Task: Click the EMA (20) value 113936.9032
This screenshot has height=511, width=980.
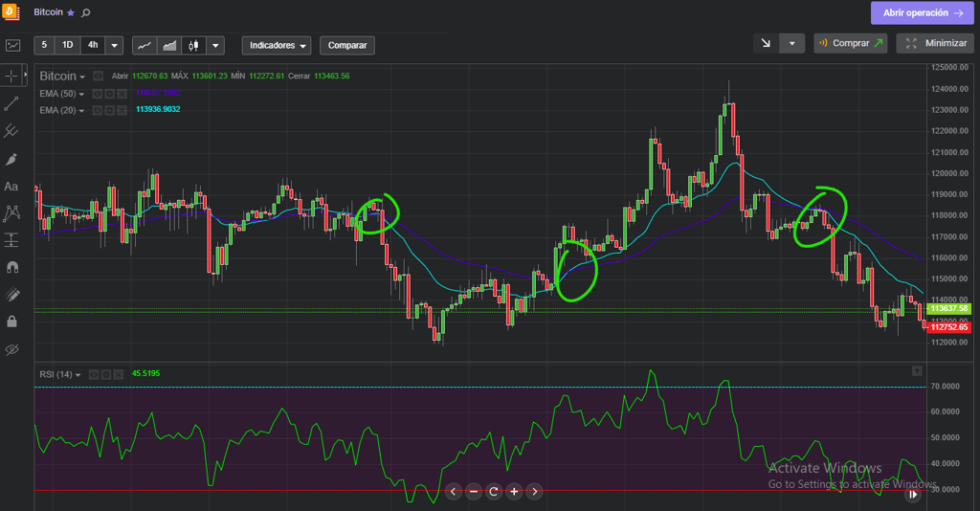Action: (x=158, y=109)
